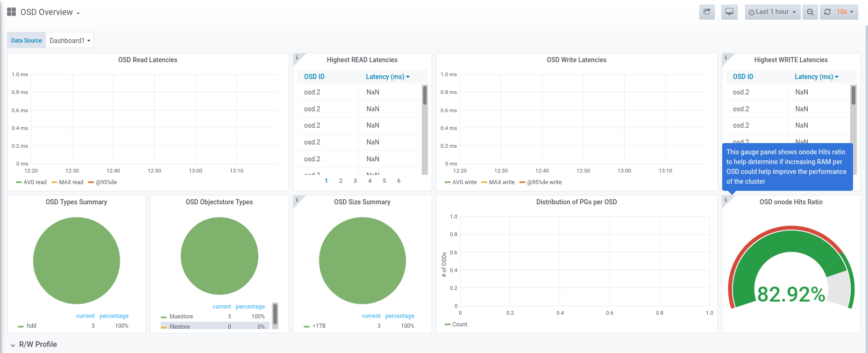Click the dashboard grid icon beside OSD Overview
This screenshot has width=868, height=353.
point(12,12)
